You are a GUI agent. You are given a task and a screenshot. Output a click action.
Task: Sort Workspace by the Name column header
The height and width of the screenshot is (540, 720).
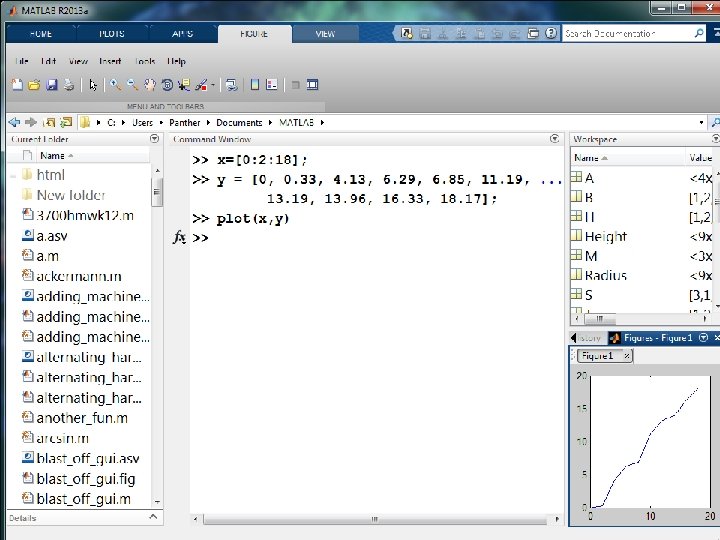click(x=628, y=158)
